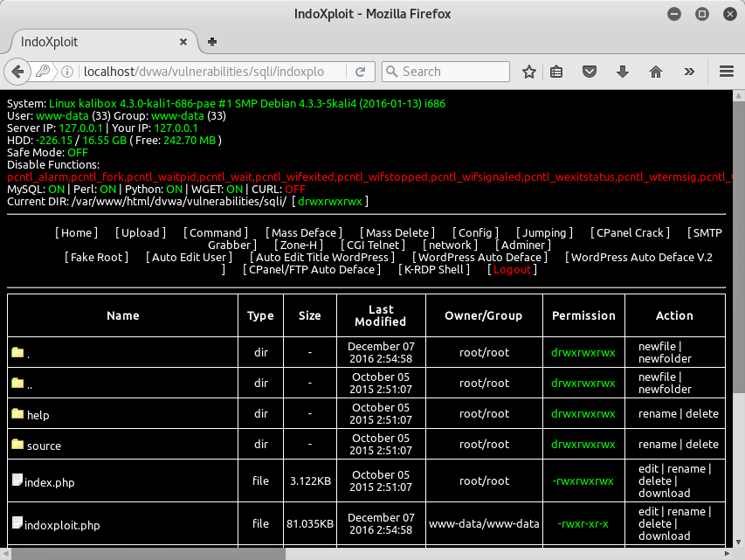Image resolution: width=745 pixels, height=560 pixels.
Task: Open the CPanel Crack link
Action: coord(630,233)
